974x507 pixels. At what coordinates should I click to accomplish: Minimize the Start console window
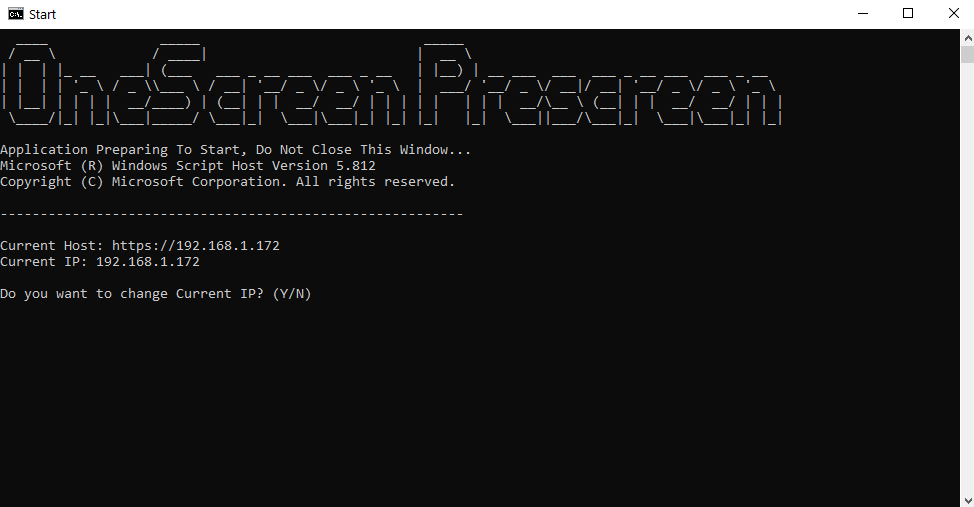pos(863,14)
